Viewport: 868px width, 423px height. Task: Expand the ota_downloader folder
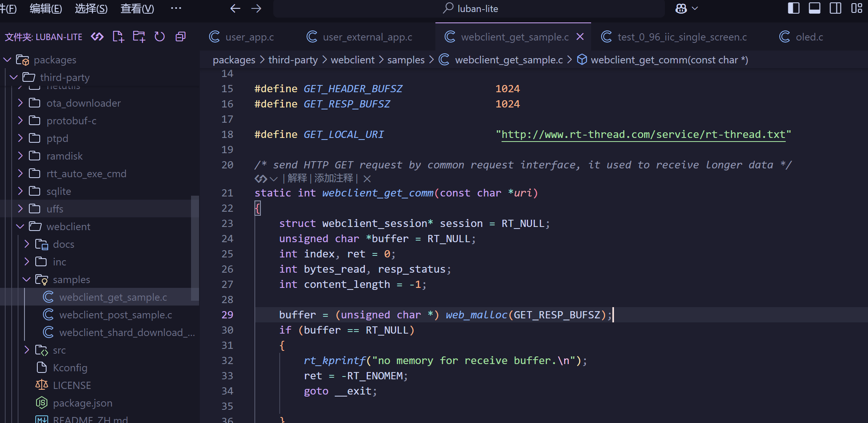(20, 103)
